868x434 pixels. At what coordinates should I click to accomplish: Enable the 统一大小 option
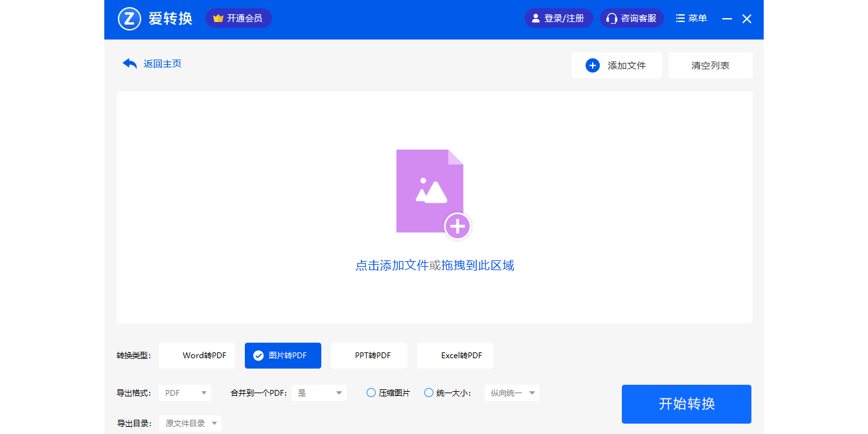(429, 393)
